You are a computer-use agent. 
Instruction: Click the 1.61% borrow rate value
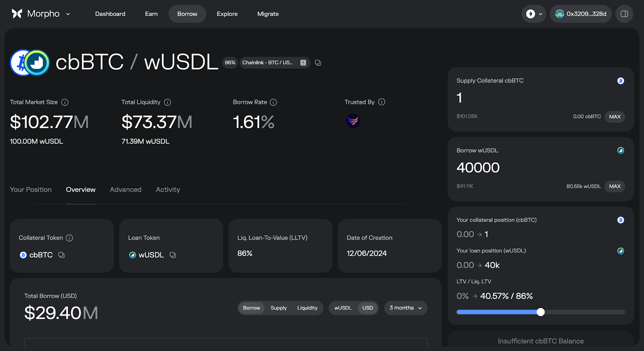(x=254, y=122)
